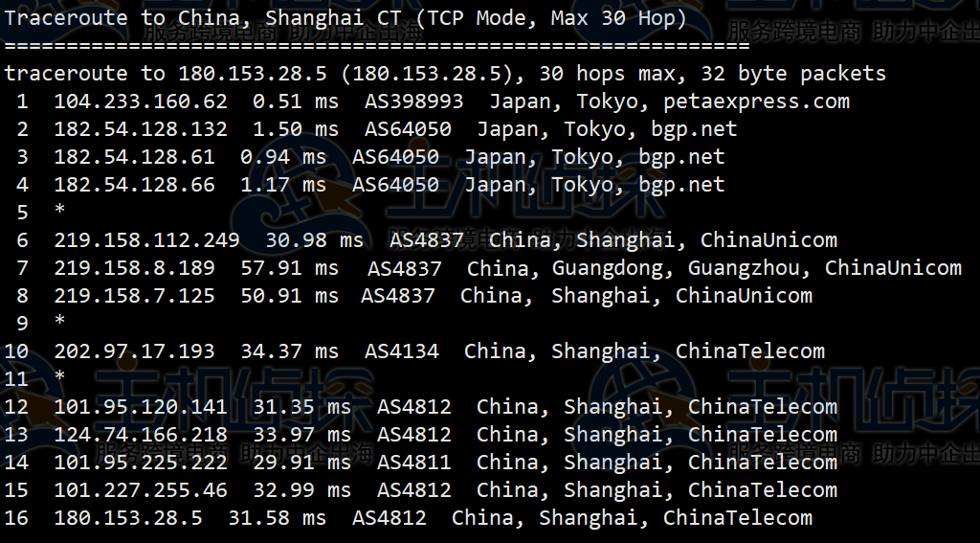Viewport: 980px width, 543px height.
Task: Select IP address 219.158.112.249
Action: (x=146, y=240)
